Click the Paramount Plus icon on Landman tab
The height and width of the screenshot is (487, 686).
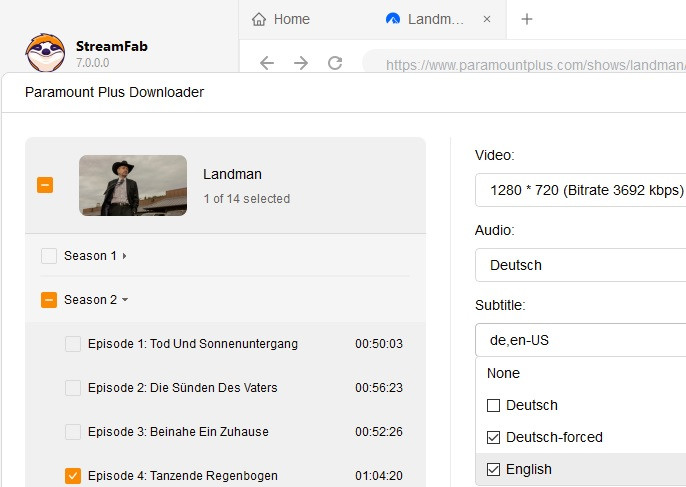point(393,19)
